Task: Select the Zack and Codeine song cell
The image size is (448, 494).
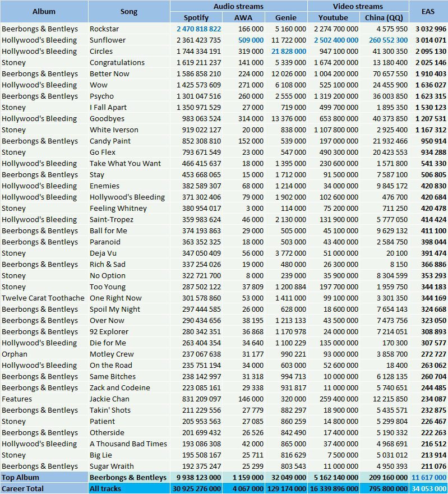Action: coord(129,388)
